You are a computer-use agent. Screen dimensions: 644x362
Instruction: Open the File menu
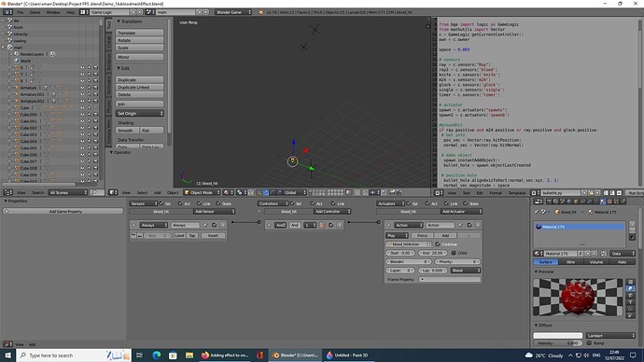[20, 12]
